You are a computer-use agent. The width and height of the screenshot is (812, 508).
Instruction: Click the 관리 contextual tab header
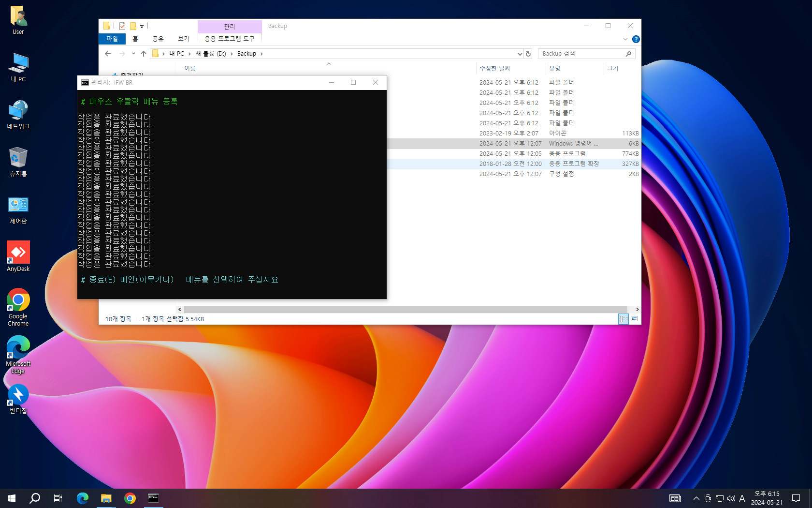point(230,27)
